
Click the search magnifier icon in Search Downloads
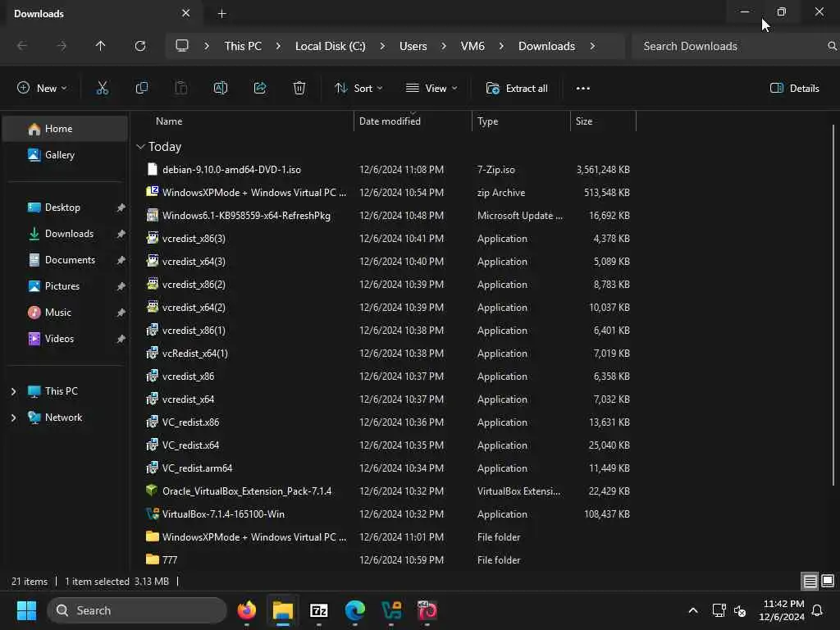point(832,46)
